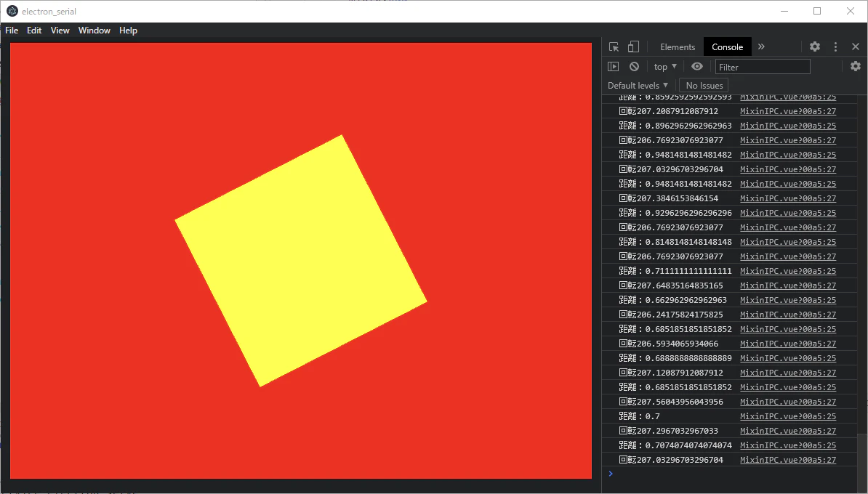Screen dimensions: 868x494
Task: Focus the console Filter field
Action: click(763, 67)
